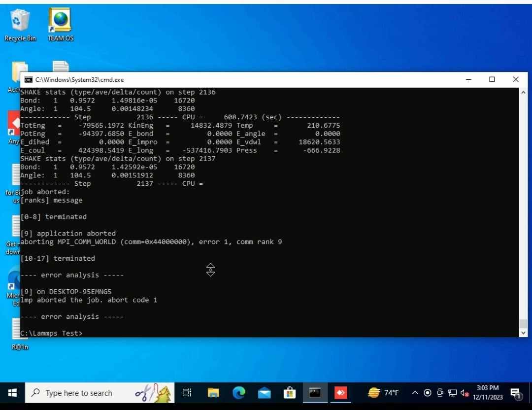532x410 pixels.
Task: Launch File Explorer from the taskbar
Action: pyautogui.click(x=213, y=393)
